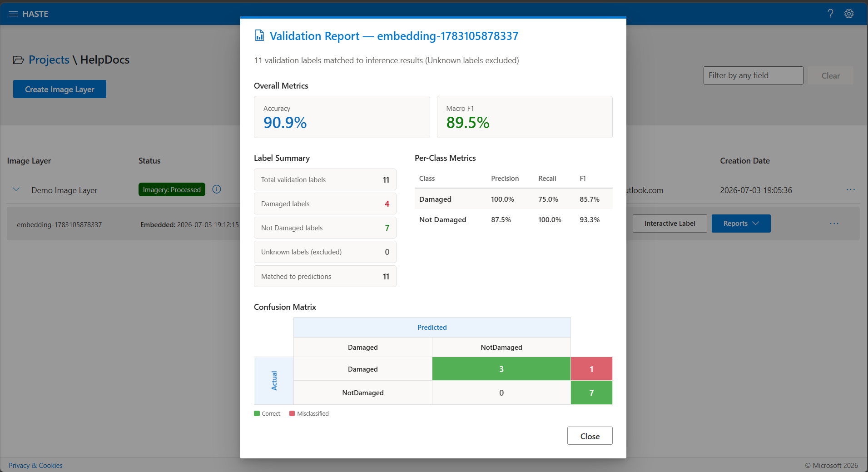This screenshot has height=472, width=868.
Task: Click Damaged precision value 100.0%
Action: point(502,199)
